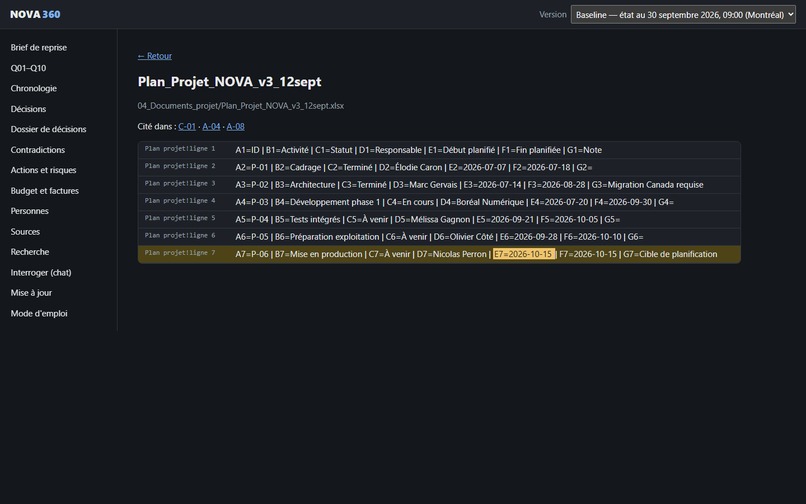806x504 pixels.
Task: Click the ← Retour link
Action: pos(155,56)
